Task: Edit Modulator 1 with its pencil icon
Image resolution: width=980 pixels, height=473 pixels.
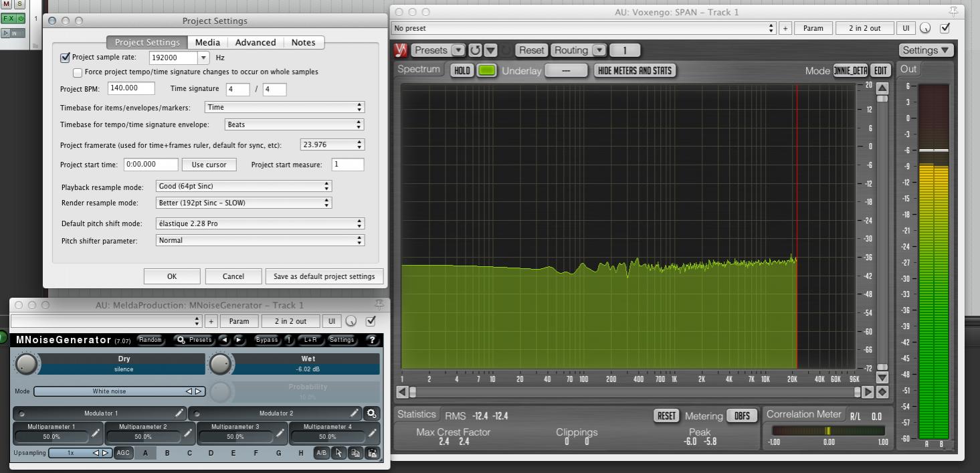Action: [x=179, y=413]
